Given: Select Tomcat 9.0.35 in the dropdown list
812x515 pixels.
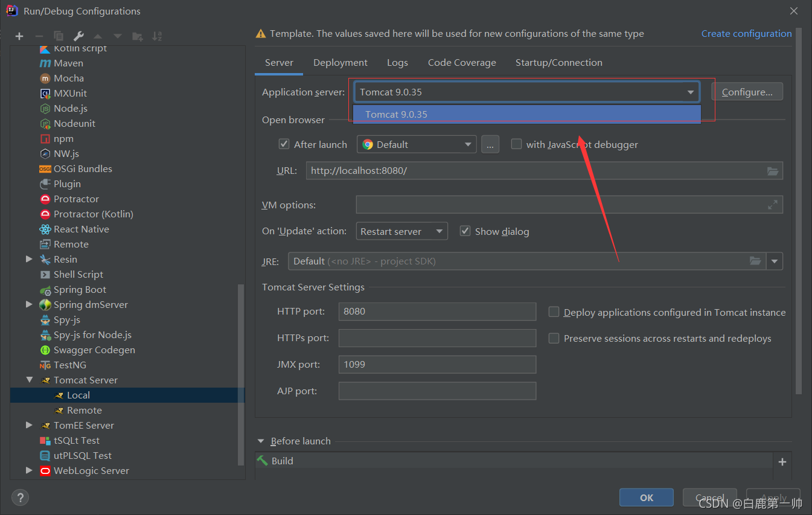Looking at the screenshot, I should 527,114.
